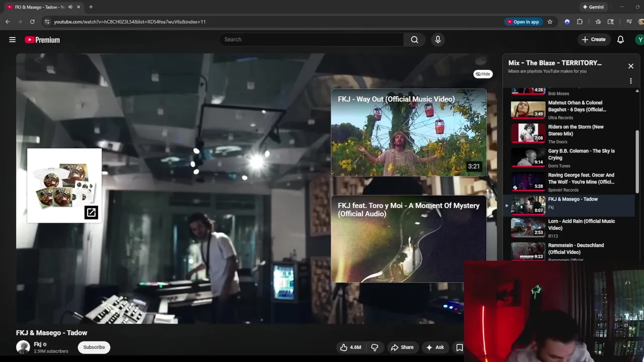Open the account avatar menu
Viewport: 644px width, 362px height.
pyautogui.click(x=639, y=39)
